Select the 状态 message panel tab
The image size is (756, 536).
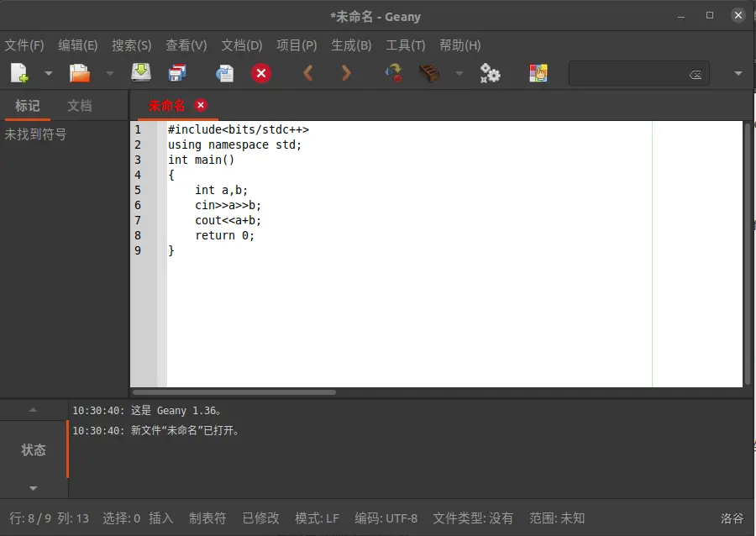coord(34,449)
